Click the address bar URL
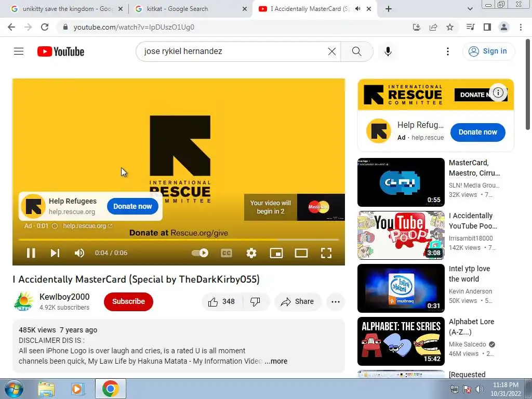The height and width of the screenshot is (399, 532). coord(134,27)
